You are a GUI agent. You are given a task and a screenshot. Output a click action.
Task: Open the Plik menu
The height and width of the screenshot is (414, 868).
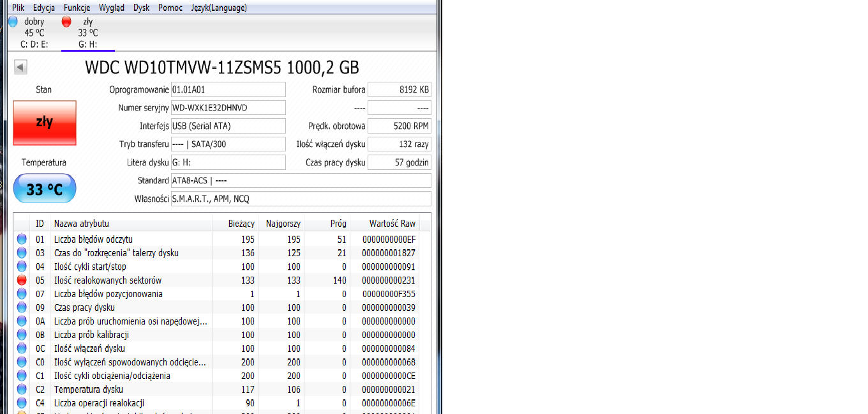18,8
